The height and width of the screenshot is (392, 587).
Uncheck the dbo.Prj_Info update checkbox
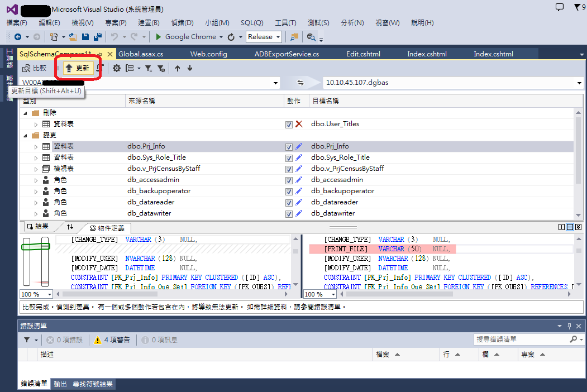[288, 146]
